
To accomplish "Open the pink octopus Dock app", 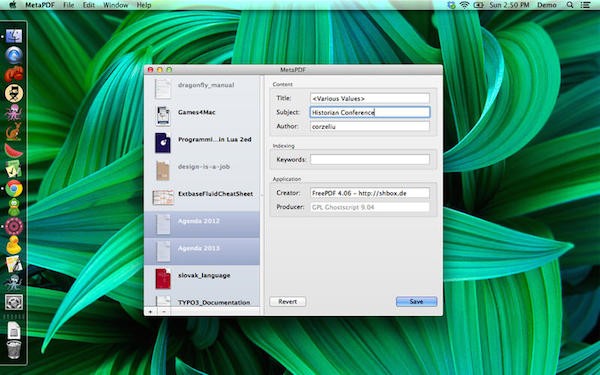I will 14,112.
